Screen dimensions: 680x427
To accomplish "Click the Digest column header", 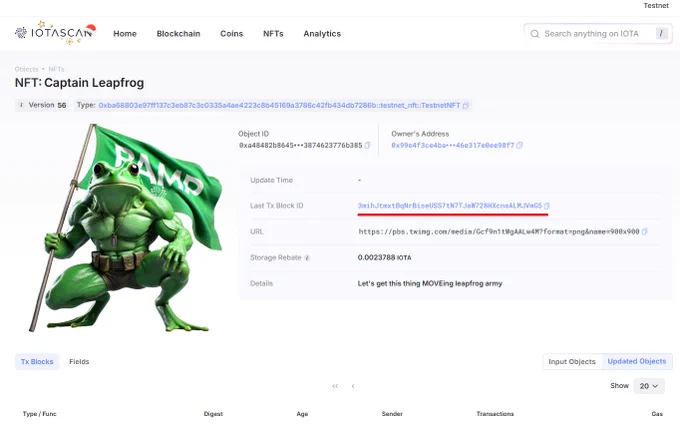I will pyautogui.click(x=213, y=414).
